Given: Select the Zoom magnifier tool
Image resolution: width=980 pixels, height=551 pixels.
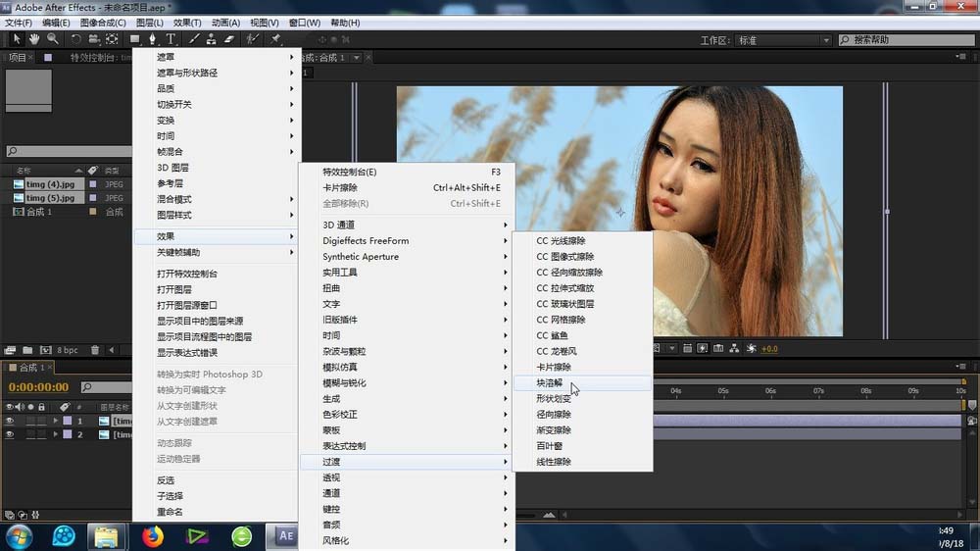Looking at the screenshot, I should click(x=53, y=39).
